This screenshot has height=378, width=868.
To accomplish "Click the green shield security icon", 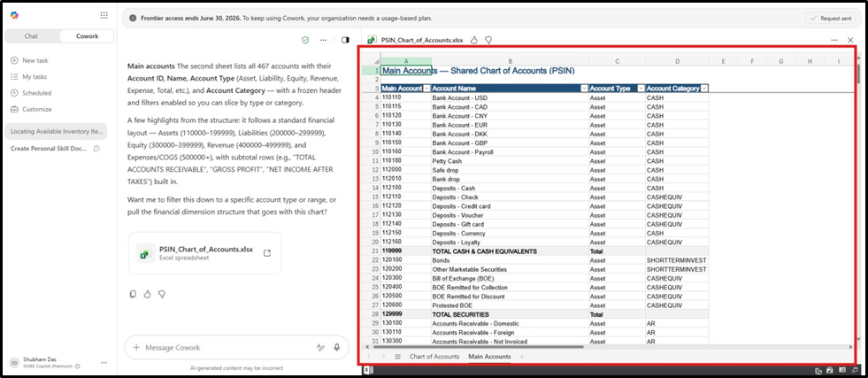I will pyautogui.click(x=305, y=40).
